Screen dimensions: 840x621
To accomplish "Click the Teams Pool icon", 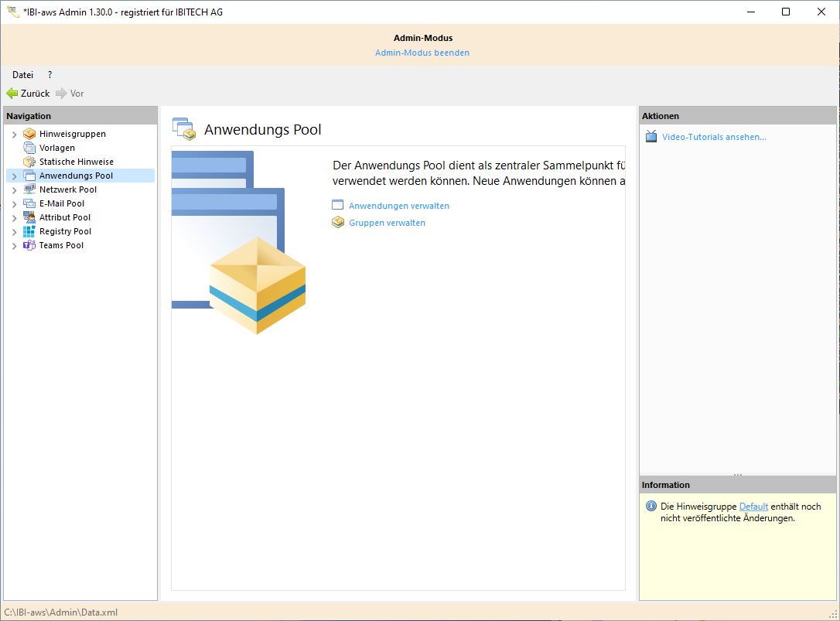I will [x=29, y=245].
